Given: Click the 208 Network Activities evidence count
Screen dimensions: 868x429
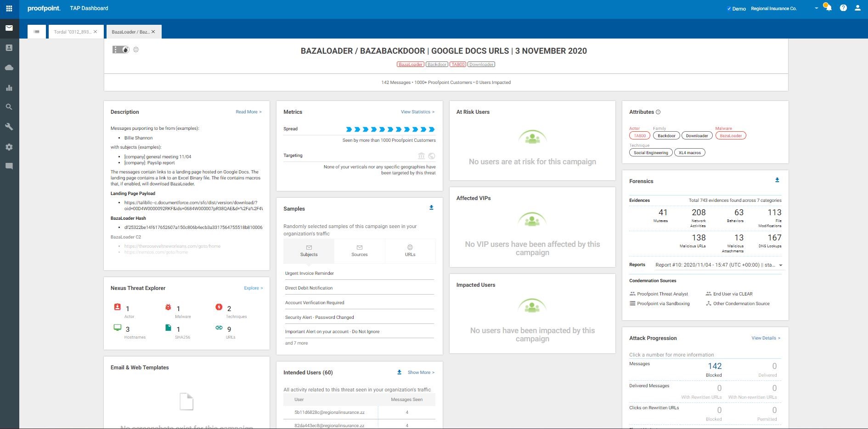Looking at the screenshot, I should (699, 212).
